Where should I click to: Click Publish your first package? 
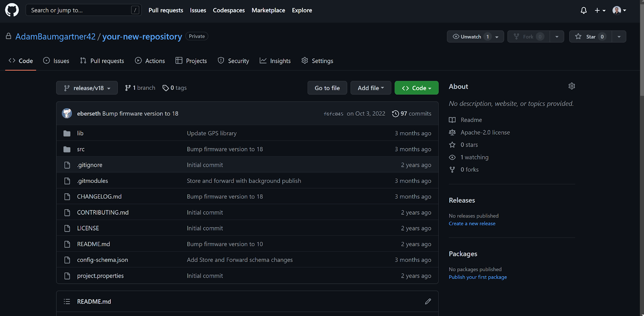478,277
